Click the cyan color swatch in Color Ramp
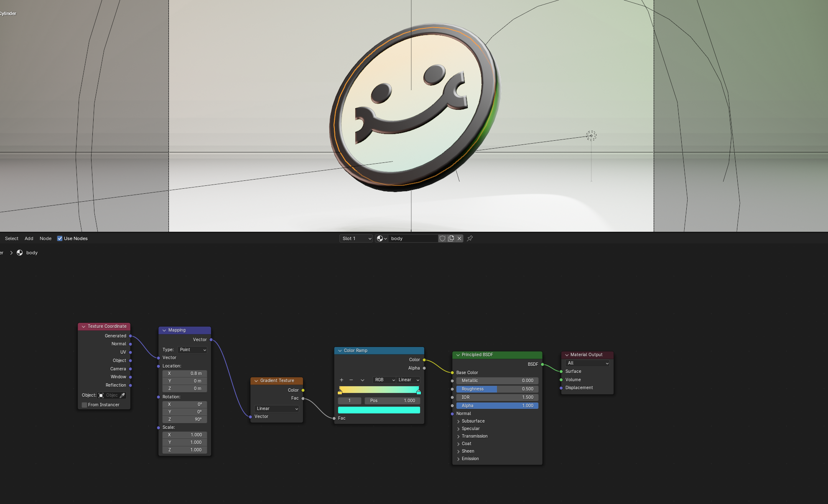 [379, 410]
